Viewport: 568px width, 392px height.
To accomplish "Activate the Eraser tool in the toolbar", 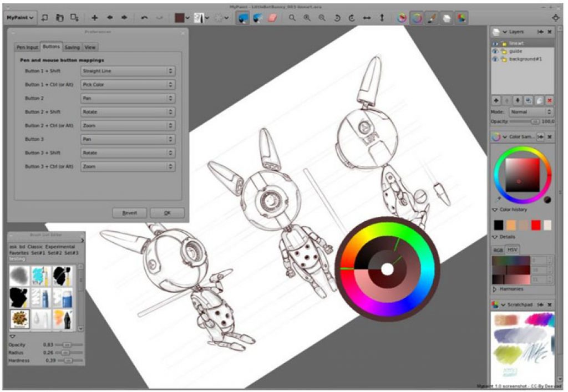I will [272, 17].
